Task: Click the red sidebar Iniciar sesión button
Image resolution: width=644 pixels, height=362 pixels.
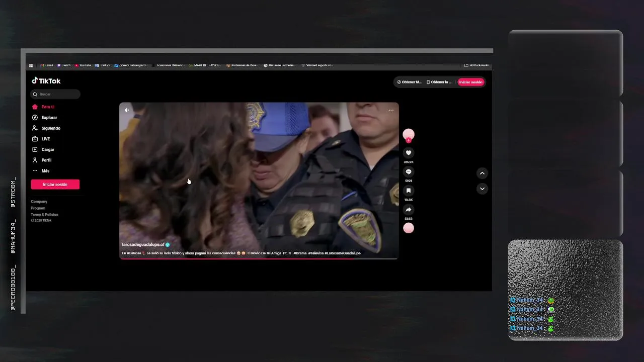Action: point(55,185)
